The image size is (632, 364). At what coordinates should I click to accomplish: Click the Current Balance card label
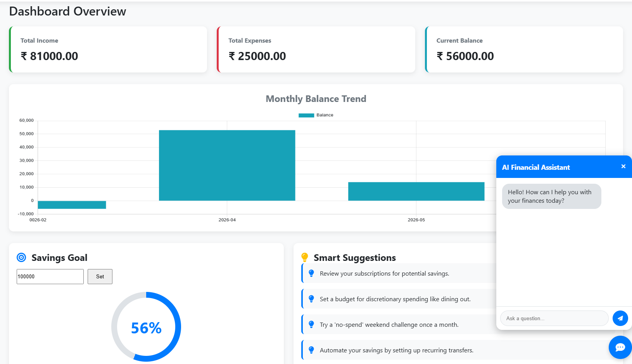459,40
